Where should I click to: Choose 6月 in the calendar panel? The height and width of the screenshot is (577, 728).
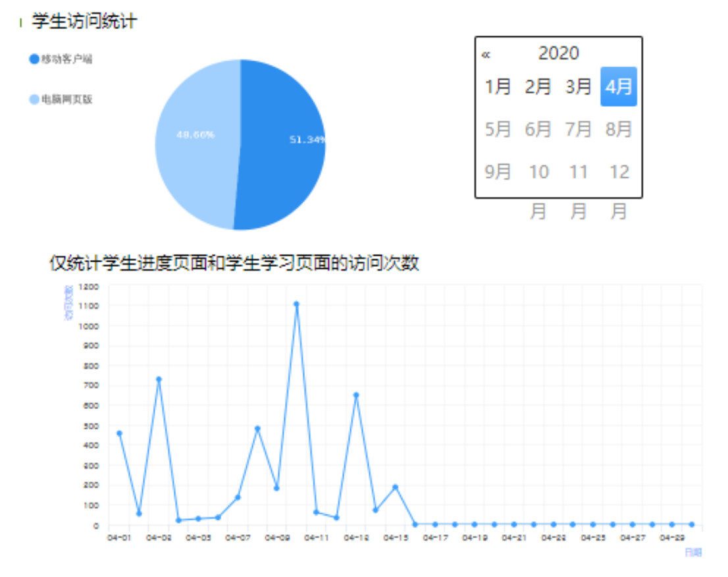(x=538, y=129)
